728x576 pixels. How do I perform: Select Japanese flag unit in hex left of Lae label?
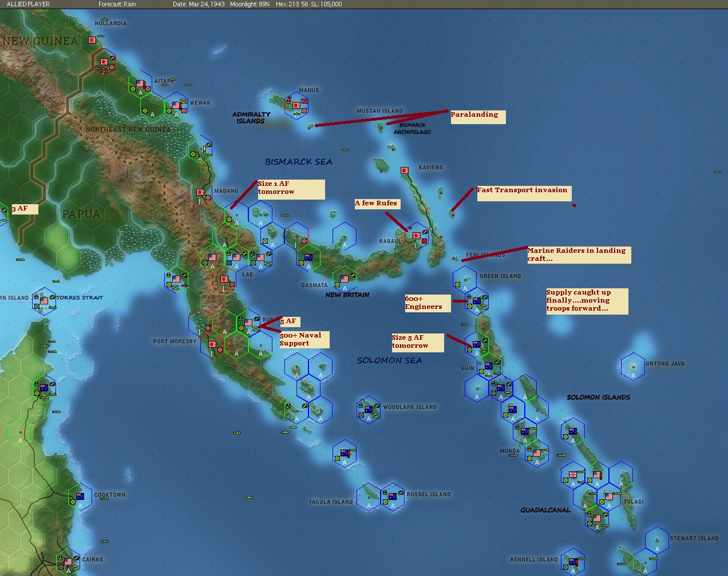pos(224,280)
